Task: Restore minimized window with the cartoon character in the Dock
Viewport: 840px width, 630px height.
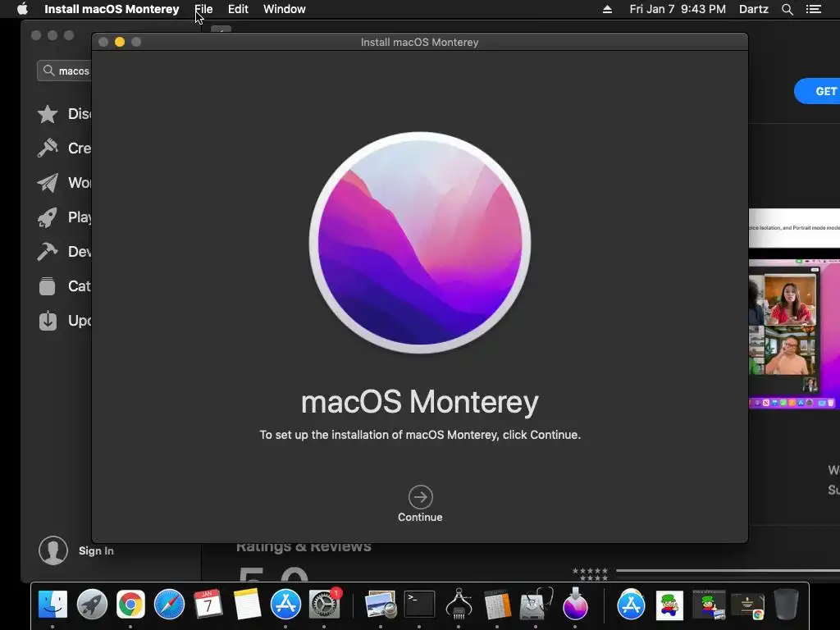Action: 709,605
